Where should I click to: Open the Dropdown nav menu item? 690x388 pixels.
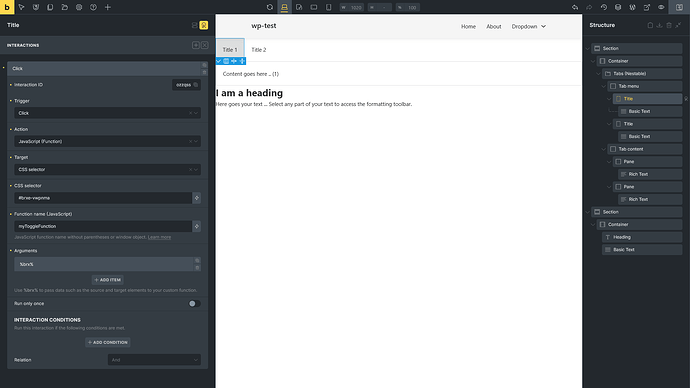[529, 26]
